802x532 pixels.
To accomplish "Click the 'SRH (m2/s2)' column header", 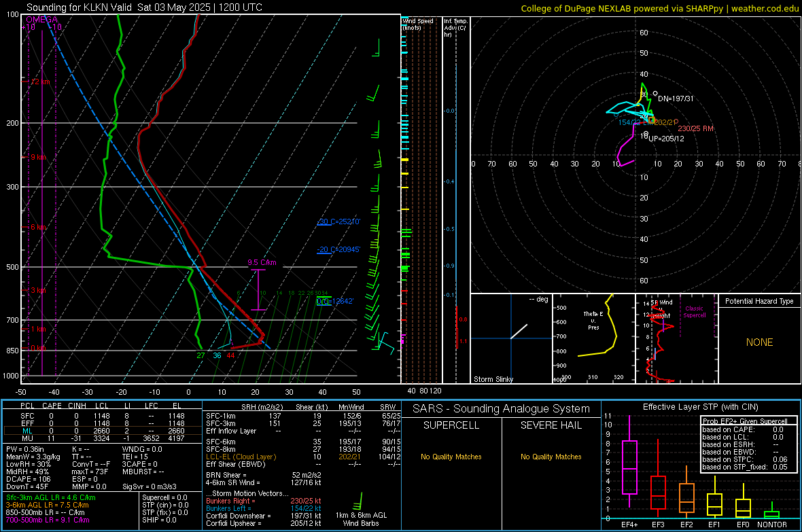I will coord(262,407).
